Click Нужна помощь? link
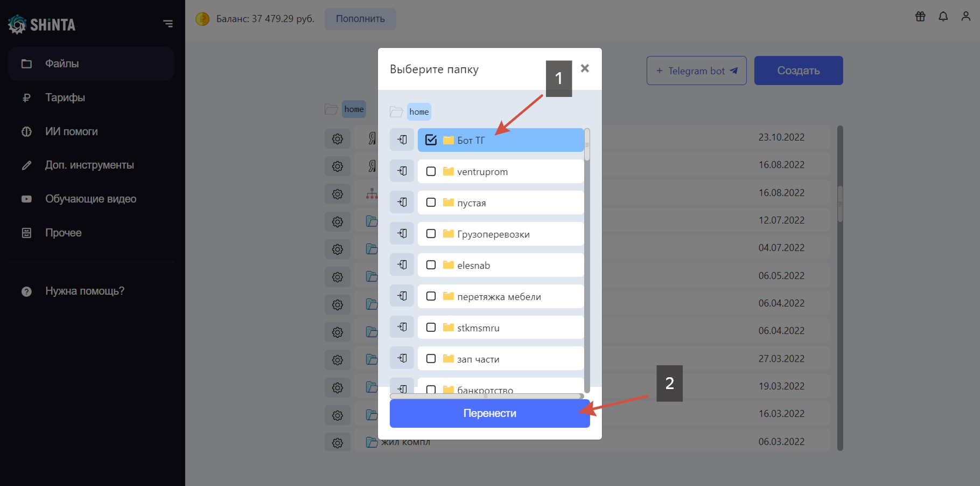The width and height of the screenshot is (980, 486). pos(85,291)
